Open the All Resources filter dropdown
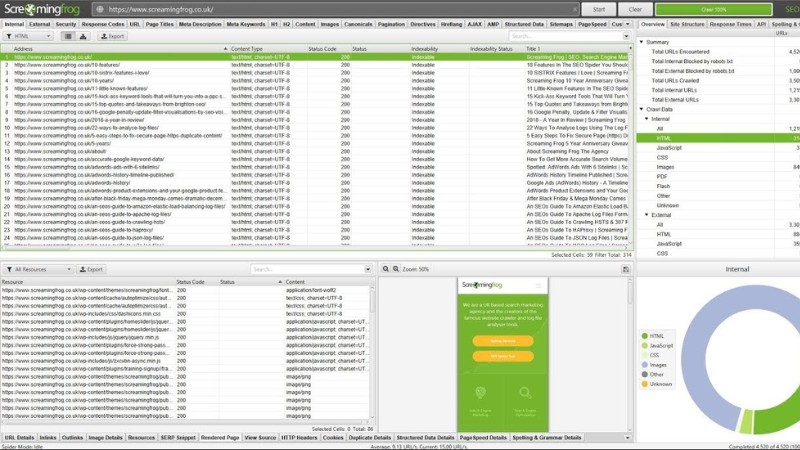The height and width of the screenshot is (450, 800). [38, 269]
